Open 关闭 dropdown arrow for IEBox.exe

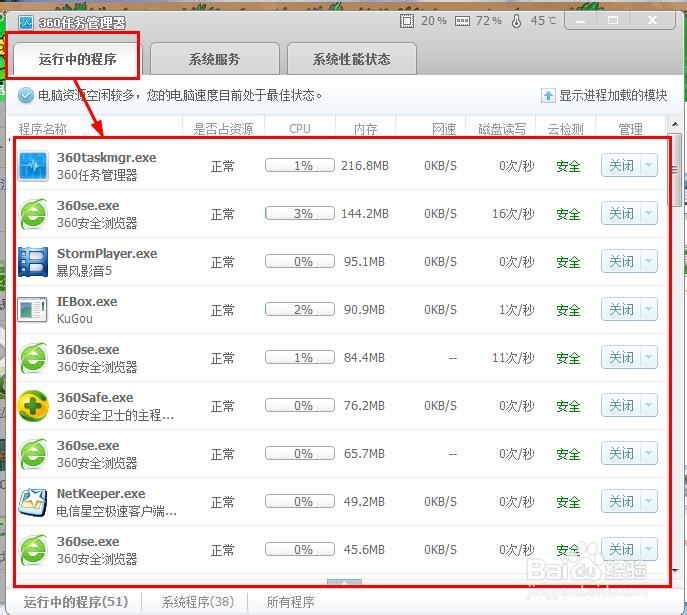[649, 309]
